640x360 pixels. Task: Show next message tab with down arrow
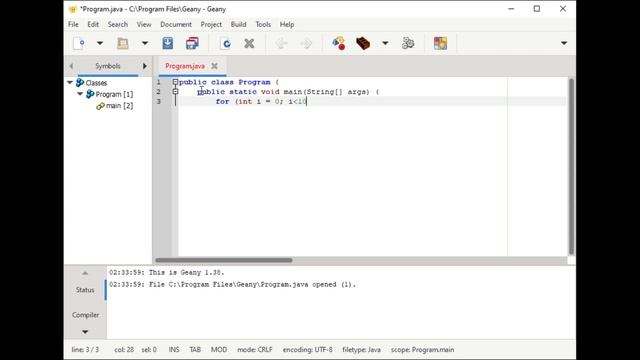[85, 332]
